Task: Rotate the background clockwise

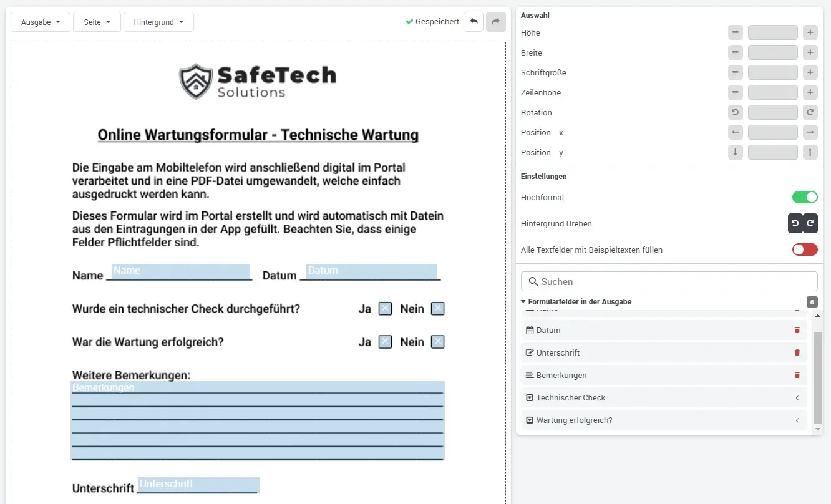Action: point(809,223)
